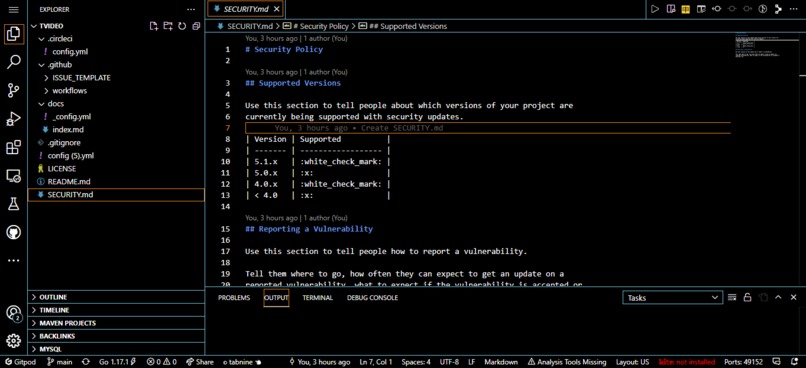Screen dimensions: 806x368
Task: Open the Remote Explorer view
Action: tap(13, 176)
